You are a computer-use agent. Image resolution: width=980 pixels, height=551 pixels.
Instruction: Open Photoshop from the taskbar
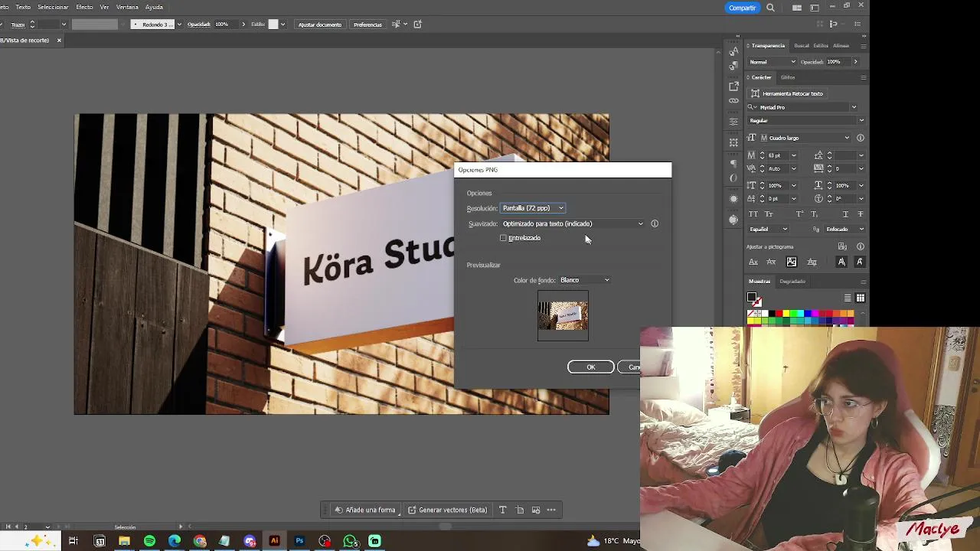click(299, 541)
